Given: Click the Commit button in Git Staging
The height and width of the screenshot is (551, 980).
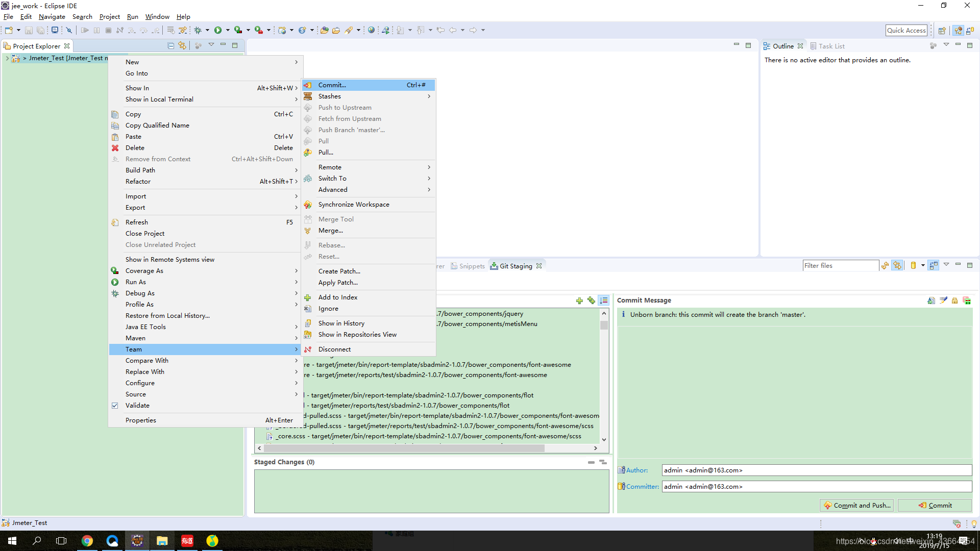Looking at the screenshot, I should [x=935, y=506].
